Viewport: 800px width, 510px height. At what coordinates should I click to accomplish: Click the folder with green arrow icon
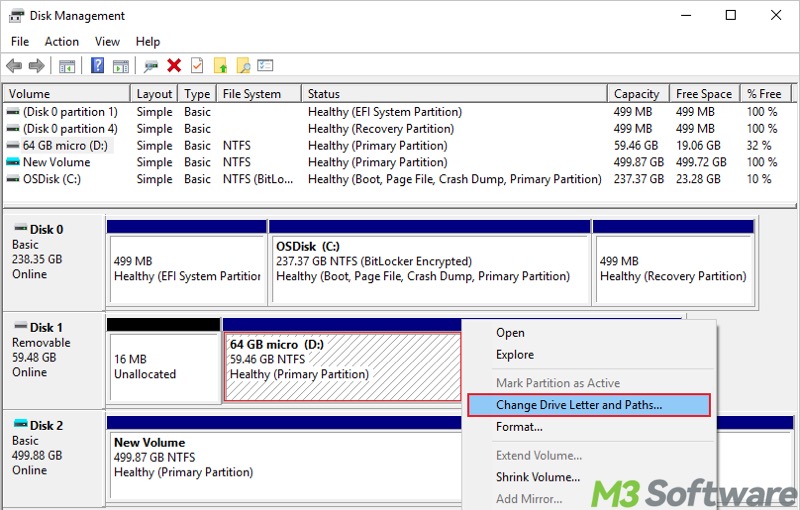click(220, 65)
